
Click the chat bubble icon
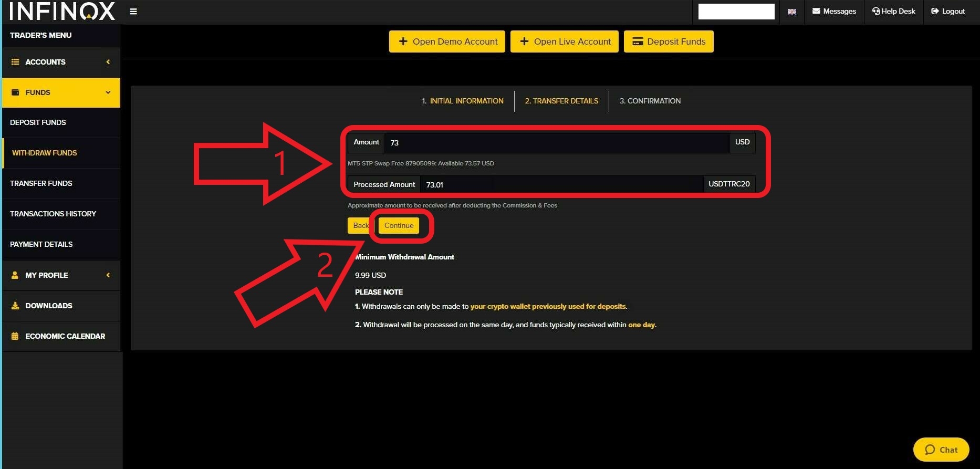click(x=930, y=450)
